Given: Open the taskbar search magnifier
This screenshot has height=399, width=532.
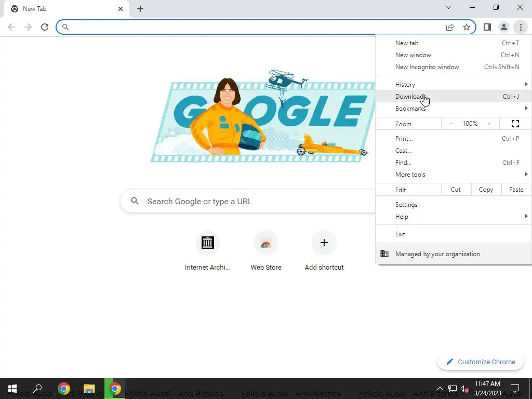Looking at the screenshot, I should (37, 389).
